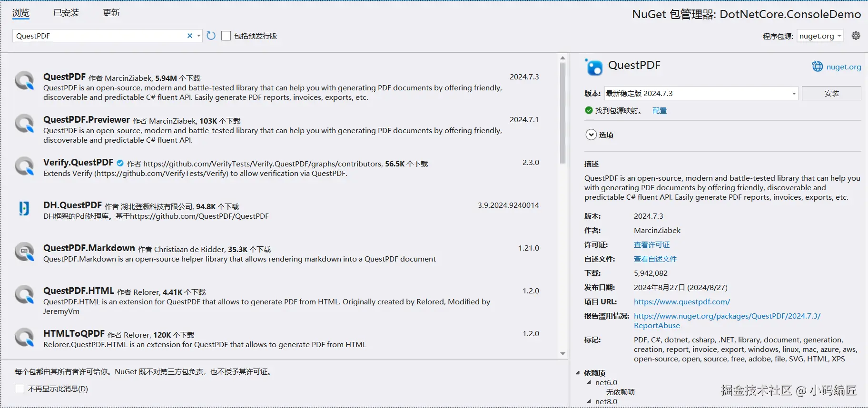Click the green source mapping checkmark icon
Screen dimensions: 868x408
coord(589,110)
